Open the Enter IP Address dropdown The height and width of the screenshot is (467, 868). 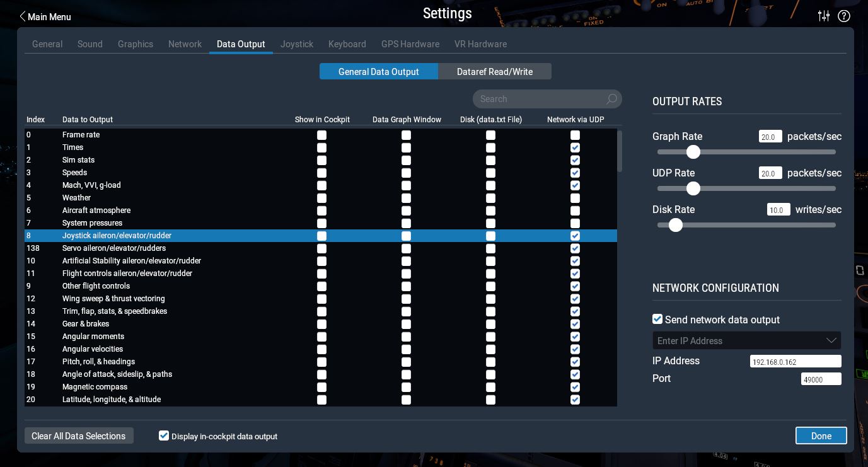[747, 340]
